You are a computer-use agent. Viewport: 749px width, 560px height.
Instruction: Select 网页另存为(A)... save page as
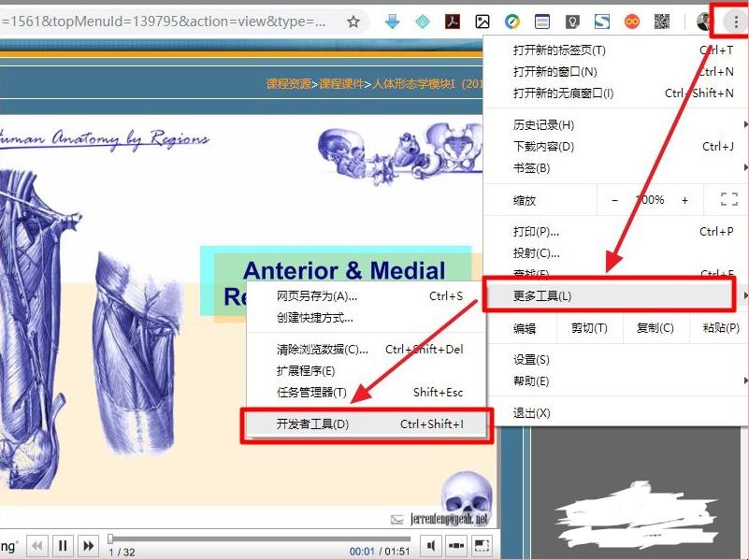(367, 296)
